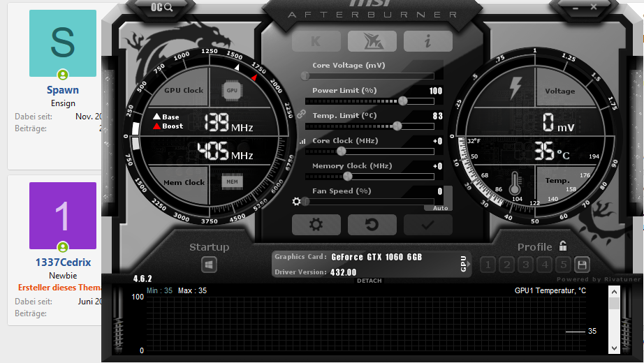Click the 139 MHz GPU clock readout
Viewport: 644px width, 363px height.
point(229,123)
